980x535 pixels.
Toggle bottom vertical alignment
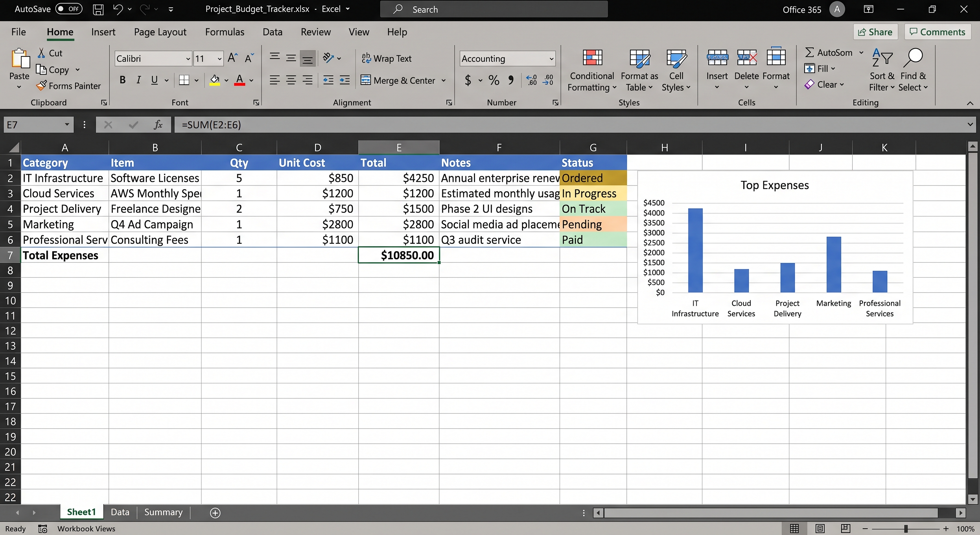tap(307, 58)
